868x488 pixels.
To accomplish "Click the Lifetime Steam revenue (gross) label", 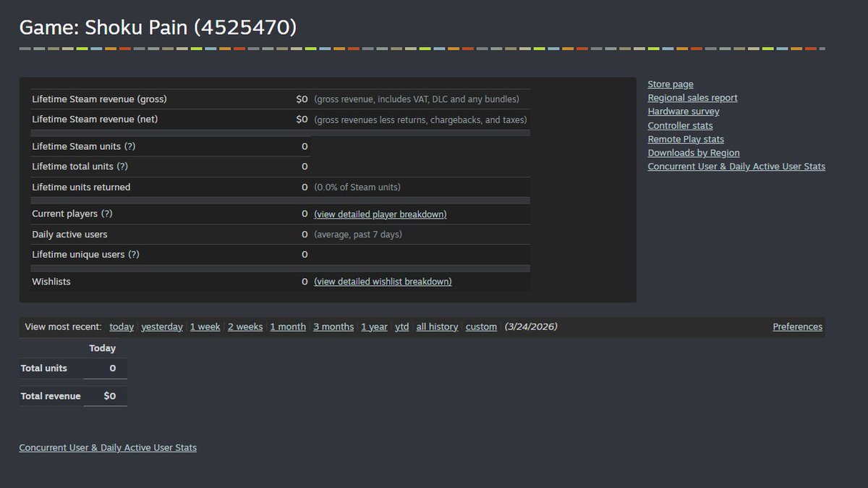I will click(x=99, y=99).
